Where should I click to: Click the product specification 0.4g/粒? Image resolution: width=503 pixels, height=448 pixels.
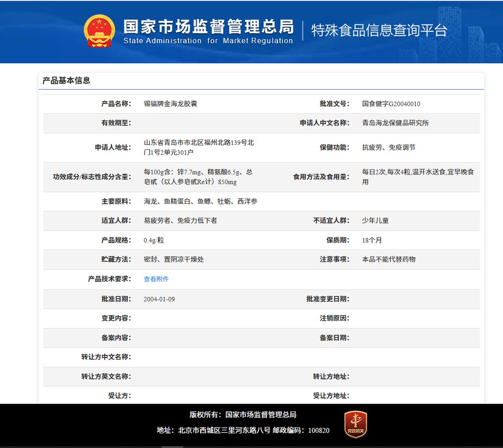coord(153,240)
